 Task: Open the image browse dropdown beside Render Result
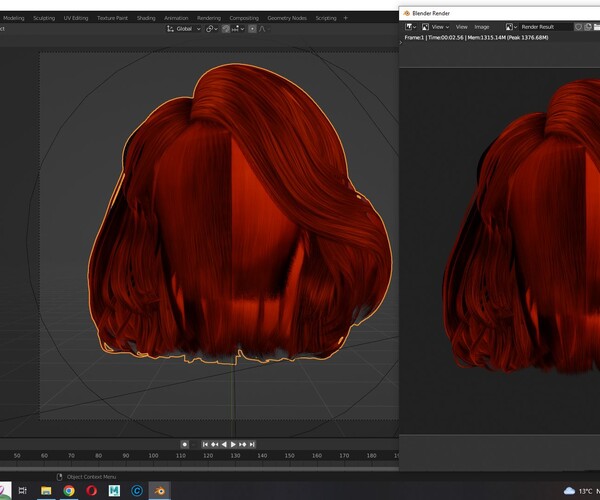click(512, 27)
